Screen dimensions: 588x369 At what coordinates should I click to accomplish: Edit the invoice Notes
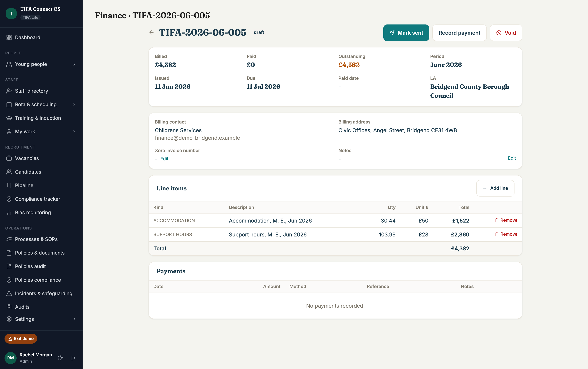(512, 158)
